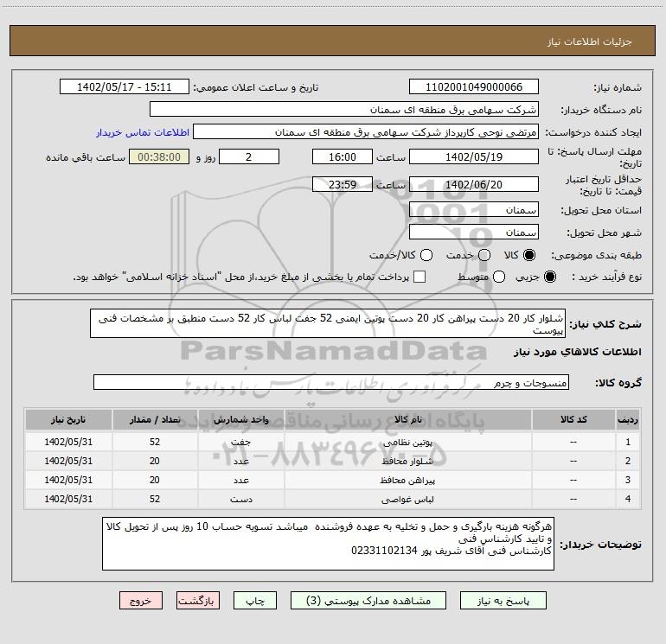This screenshot has width=666, height=644.
Task: Click the buyer organization name field
Action: tap(344, 110)
